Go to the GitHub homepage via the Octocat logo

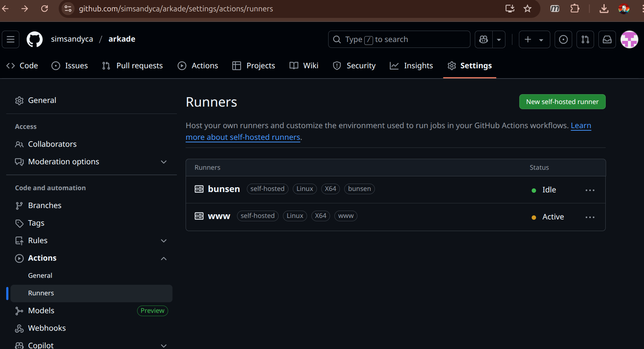pos(35,39)
